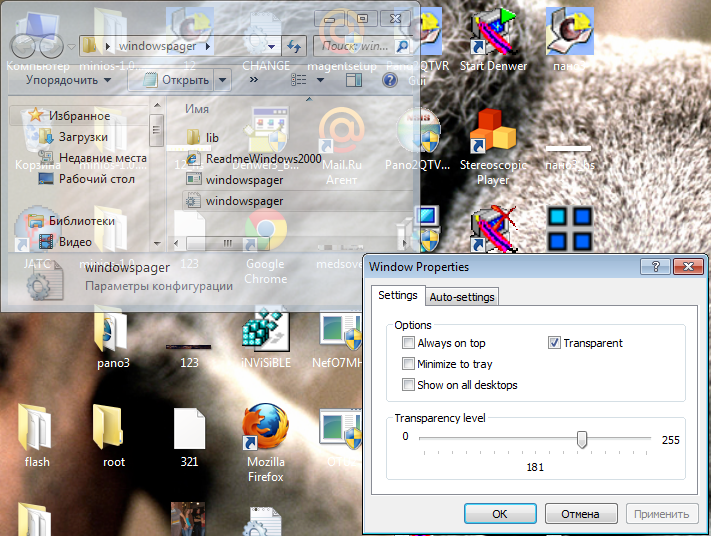The height and width of the screenshot is (536, 711).
Task: Select the blue four-squares desktop icon
Action: (x=570, y=229)
